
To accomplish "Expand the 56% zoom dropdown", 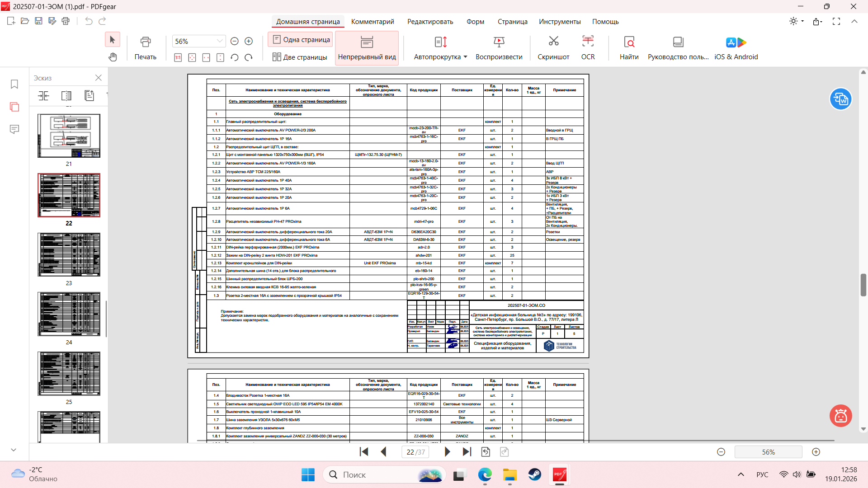I will 220,41.
